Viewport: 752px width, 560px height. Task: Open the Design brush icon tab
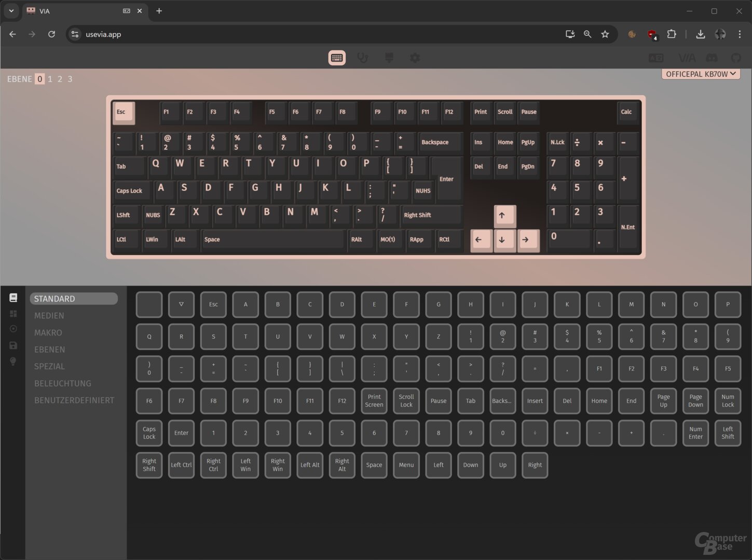click(x=389, y=58)
